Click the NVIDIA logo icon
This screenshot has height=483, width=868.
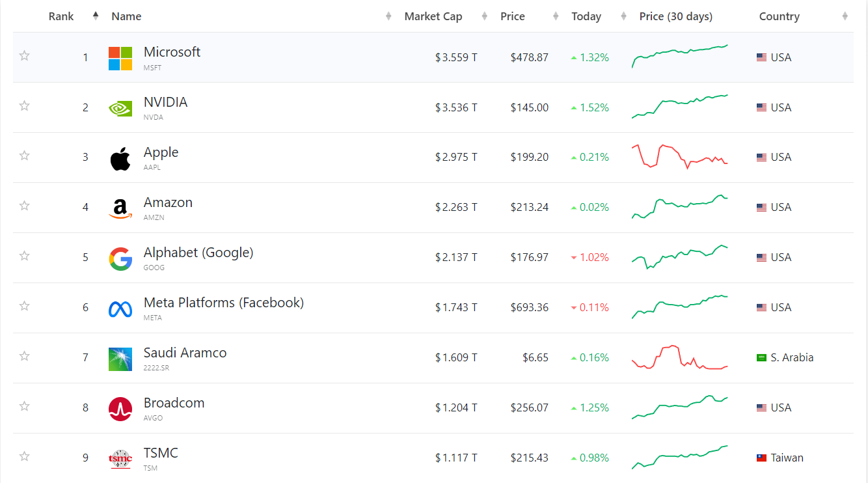click(x=120, y=108)
